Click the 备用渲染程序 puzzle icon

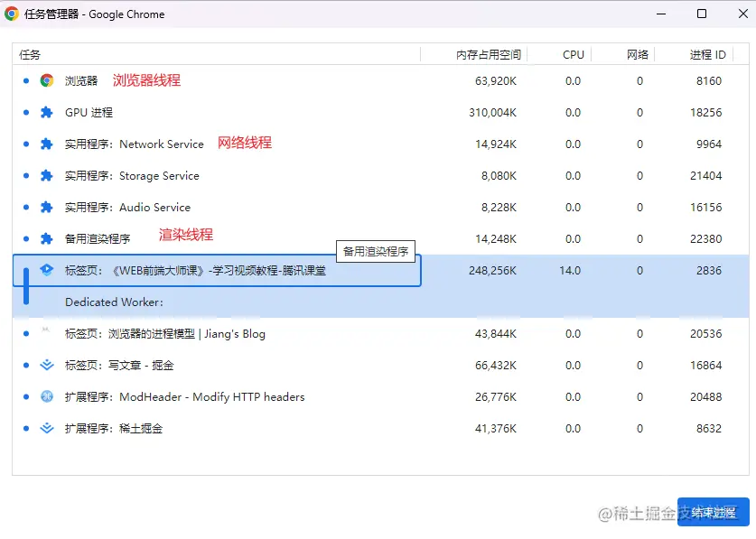(x=47, y=238)
